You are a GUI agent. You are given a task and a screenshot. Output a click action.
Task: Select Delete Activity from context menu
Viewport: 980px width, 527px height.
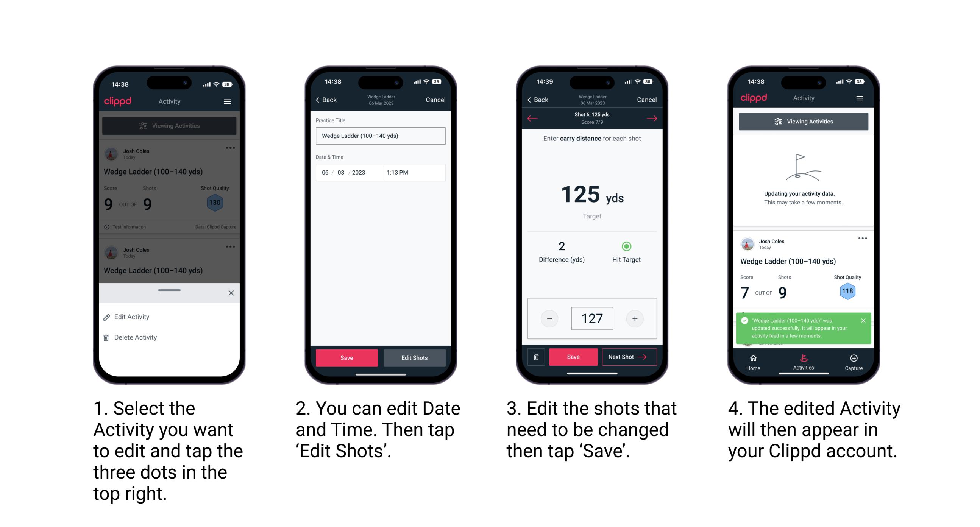[x=136, y=336]
